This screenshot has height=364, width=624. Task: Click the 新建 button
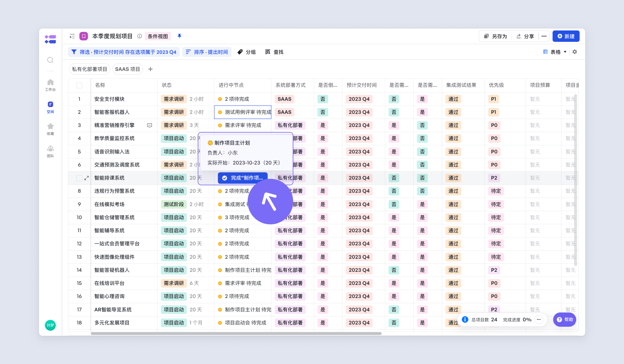point(566,36)
